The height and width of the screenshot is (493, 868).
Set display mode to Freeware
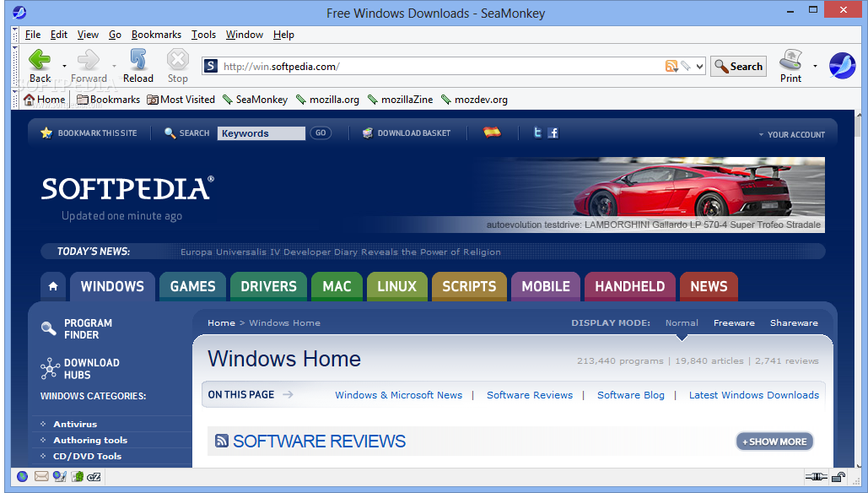point(734,323)
